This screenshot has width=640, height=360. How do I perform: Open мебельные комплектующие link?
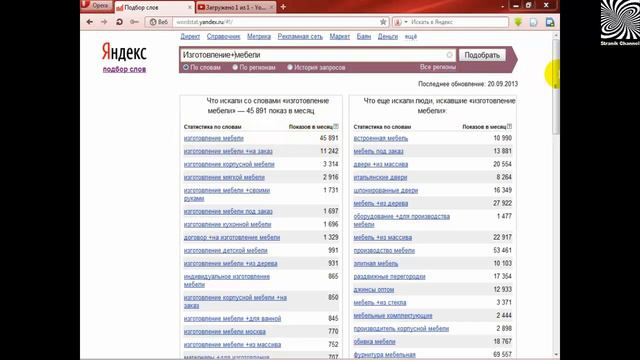tap(393, 316)
